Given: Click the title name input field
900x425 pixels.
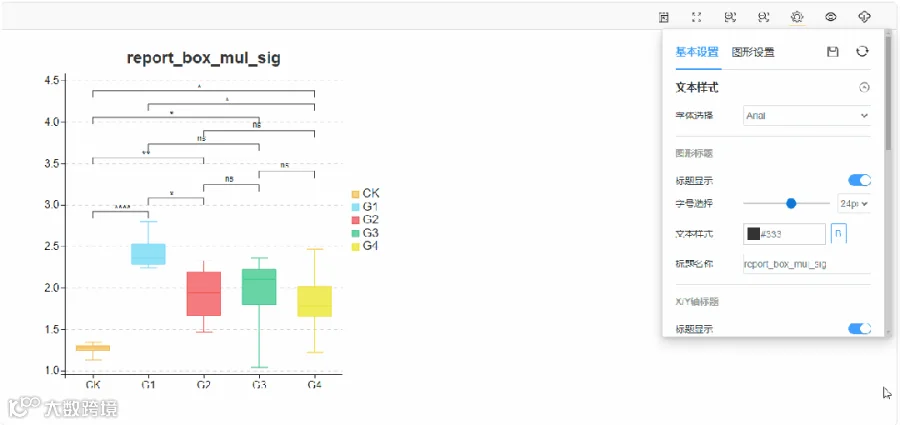Looking at the screenshot, I should click(806, 264).
